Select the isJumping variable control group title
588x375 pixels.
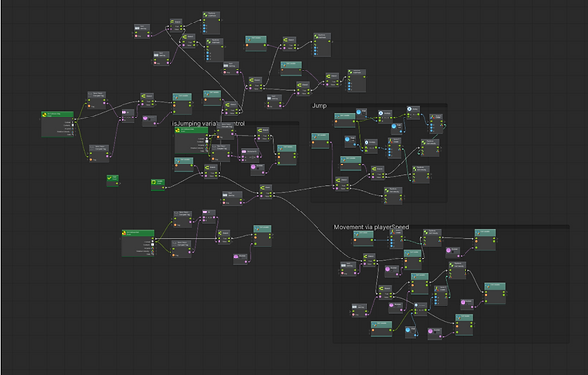pyautogui.click(x=209, y=124)
